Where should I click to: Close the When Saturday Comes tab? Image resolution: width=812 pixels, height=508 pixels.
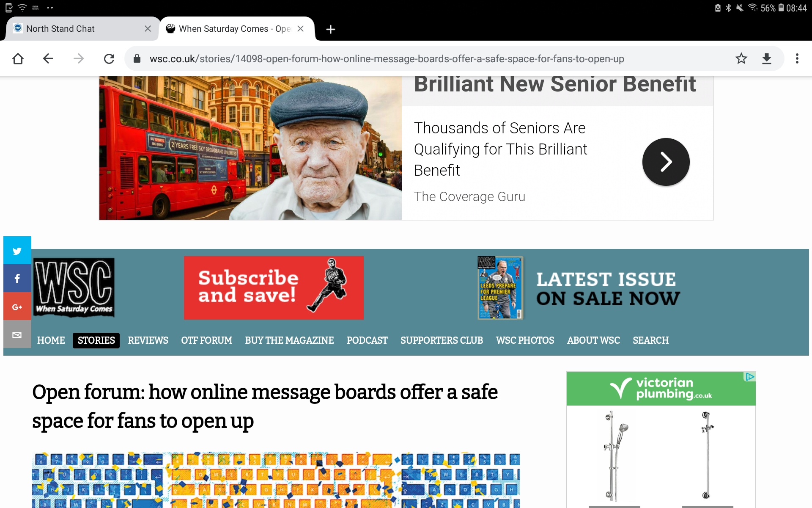click(300, 29)
